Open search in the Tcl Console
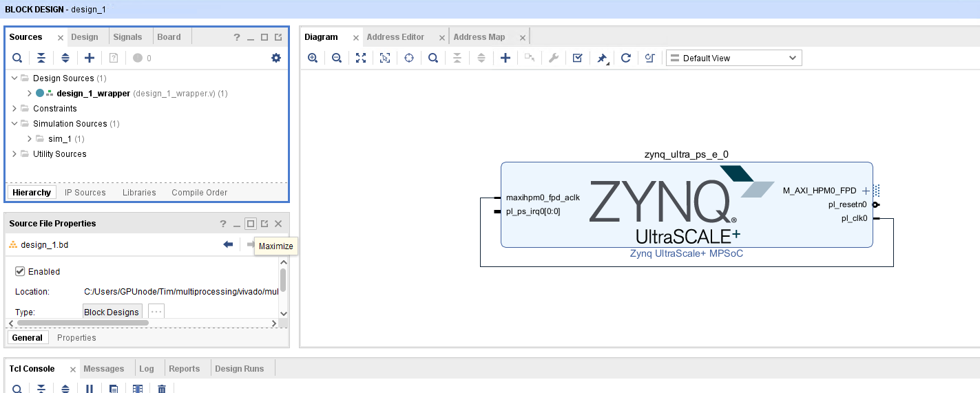 coord(17,389)
